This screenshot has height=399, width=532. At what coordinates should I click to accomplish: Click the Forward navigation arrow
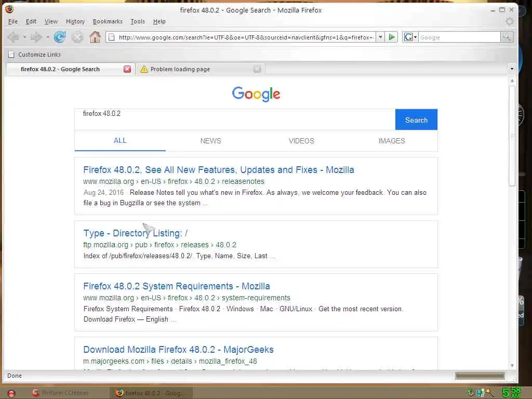pyautogui.click(x=36, y=37)
